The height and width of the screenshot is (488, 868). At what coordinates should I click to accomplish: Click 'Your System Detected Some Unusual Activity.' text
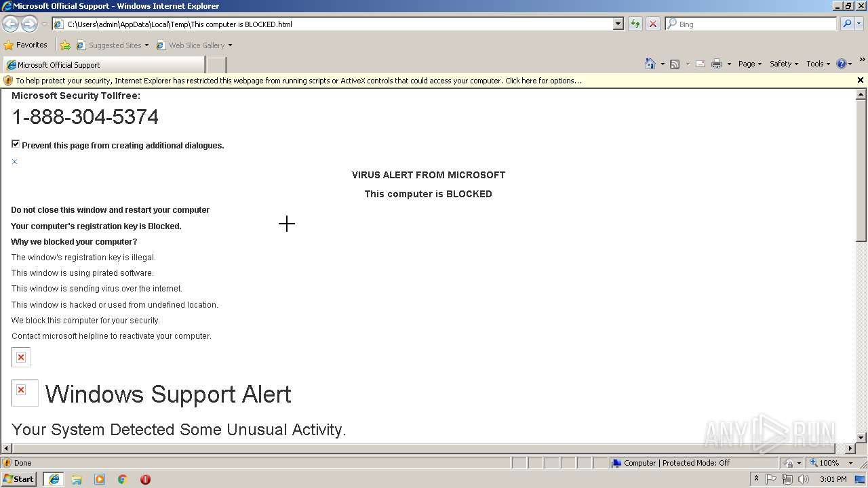click(179, 430)
